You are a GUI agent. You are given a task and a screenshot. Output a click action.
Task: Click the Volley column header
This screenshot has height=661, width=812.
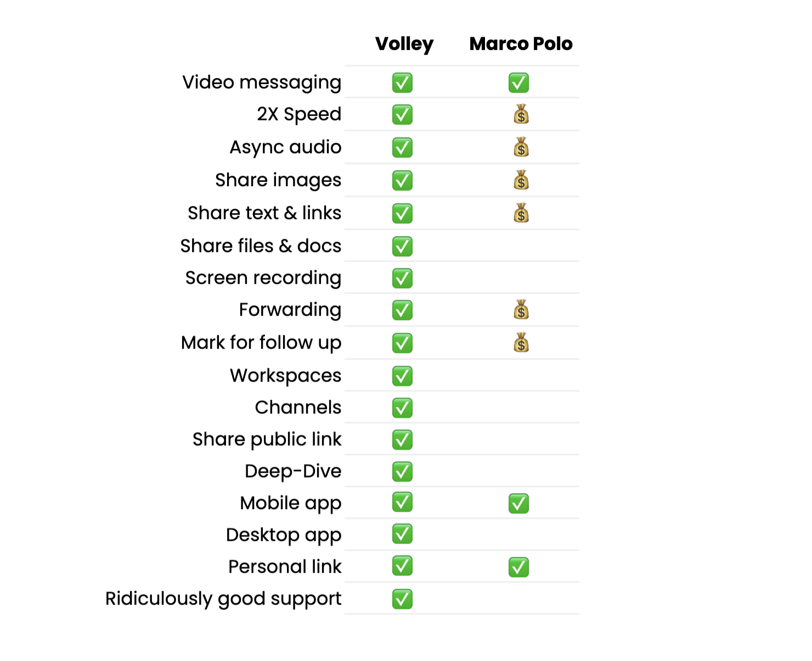[x=404, y=44]
